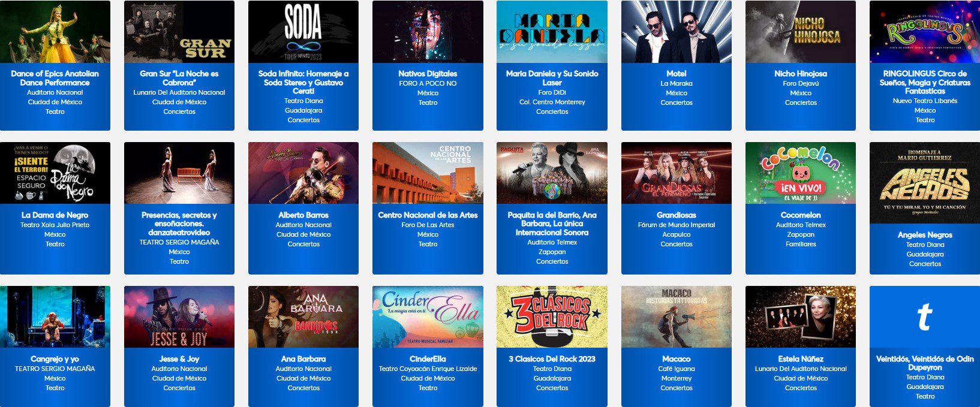Image resolution: width=980 pixels, height=407 pixels.
Task: Click the Estela Núñez event title
Action: click(801, 359)
